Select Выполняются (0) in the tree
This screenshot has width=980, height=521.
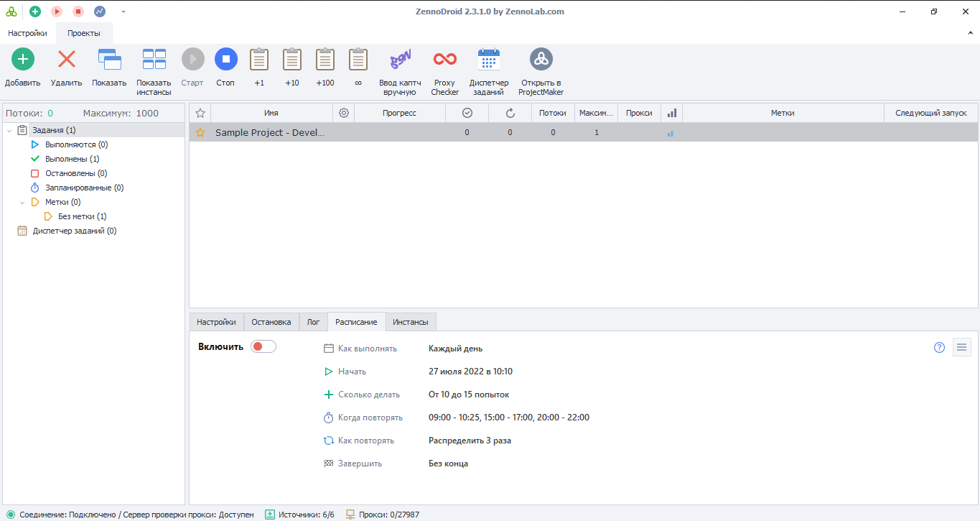[x=76, y=144]
